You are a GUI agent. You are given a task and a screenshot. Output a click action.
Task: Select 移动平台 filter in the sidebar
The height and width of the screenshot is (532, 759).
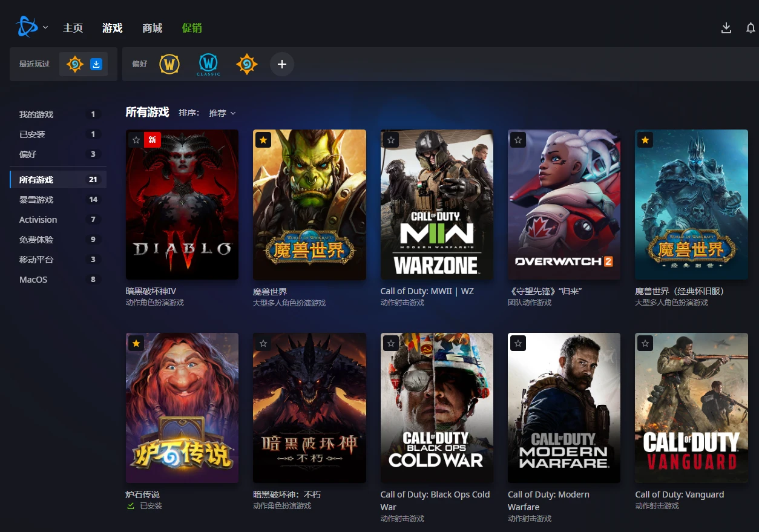point(58,260)
